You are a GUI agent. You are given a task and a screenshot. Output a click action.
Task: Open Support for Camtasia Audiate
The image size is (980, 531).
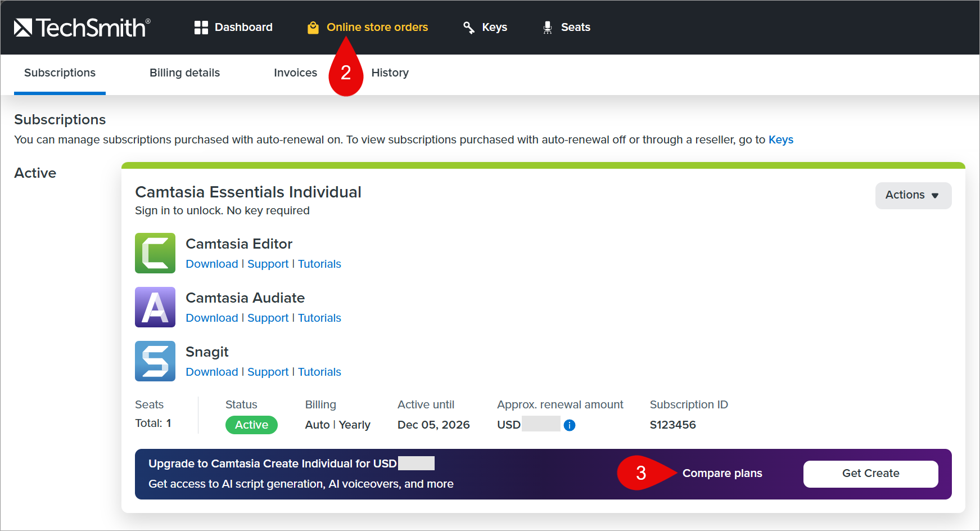268,318
